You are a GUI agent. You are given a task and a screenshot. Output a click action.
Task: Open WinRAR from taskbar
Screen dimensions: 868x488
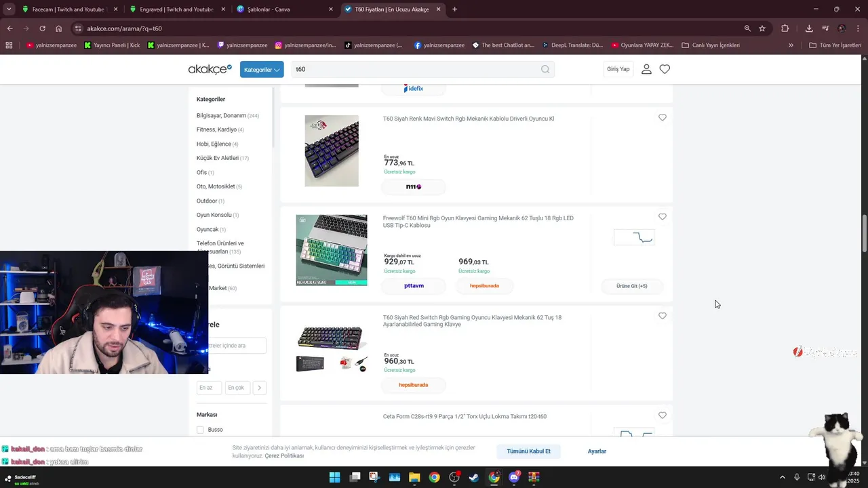534,477
